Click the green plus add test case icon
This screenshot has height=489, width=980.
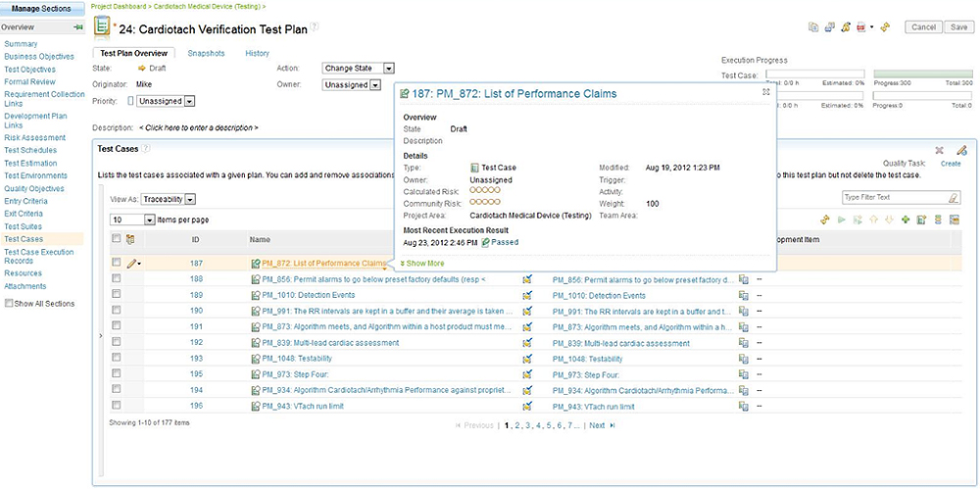tap(906, 220)
